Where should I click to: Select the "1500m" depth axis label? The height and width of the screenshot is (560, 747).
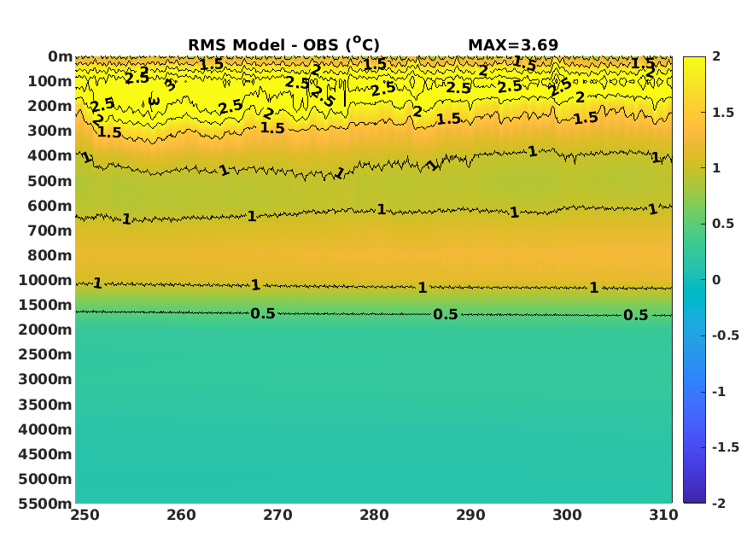(x=45, y=304)
